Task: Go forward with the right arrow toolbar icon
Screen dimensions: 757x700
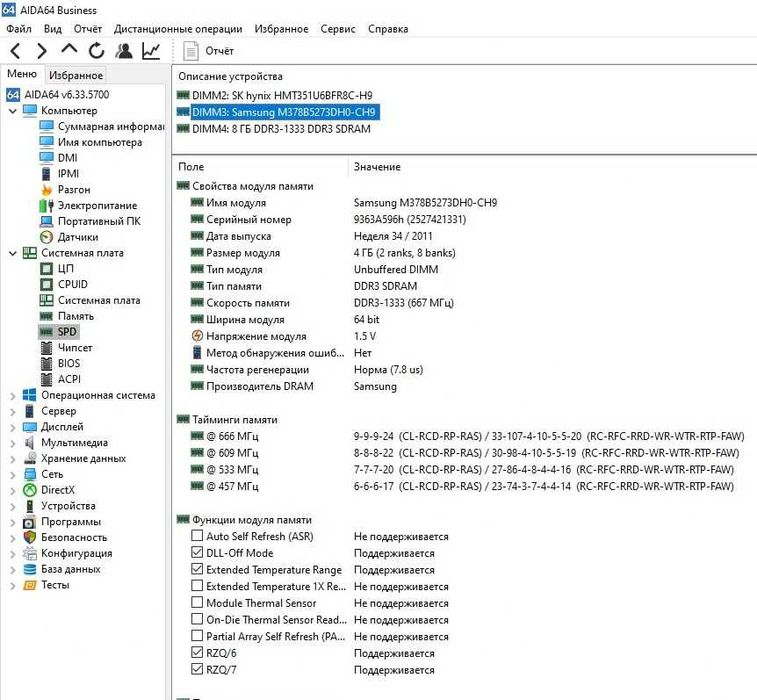Action: pos(42,51)
